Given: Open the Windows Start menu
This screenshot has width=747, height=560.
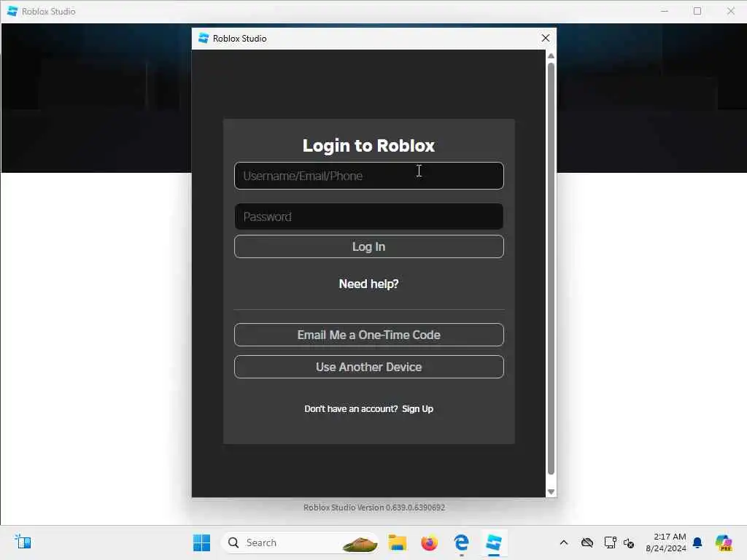Looking at the screenshot, I should 201,542.
